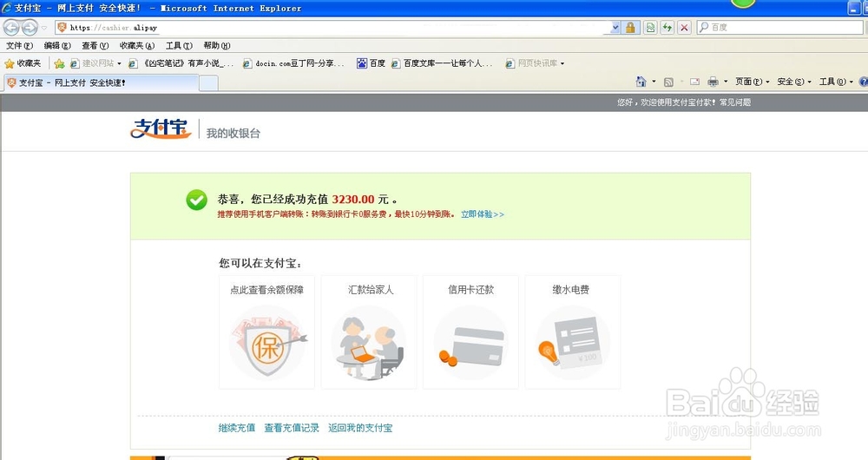Select the 支付宝 - 网上支付 browser tab

(100, 82)
